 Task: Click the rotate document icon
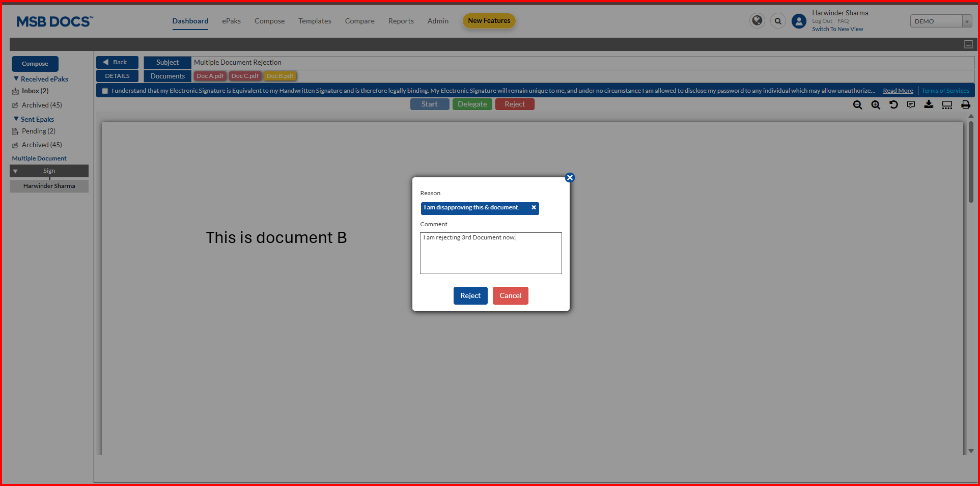[893, 104]
